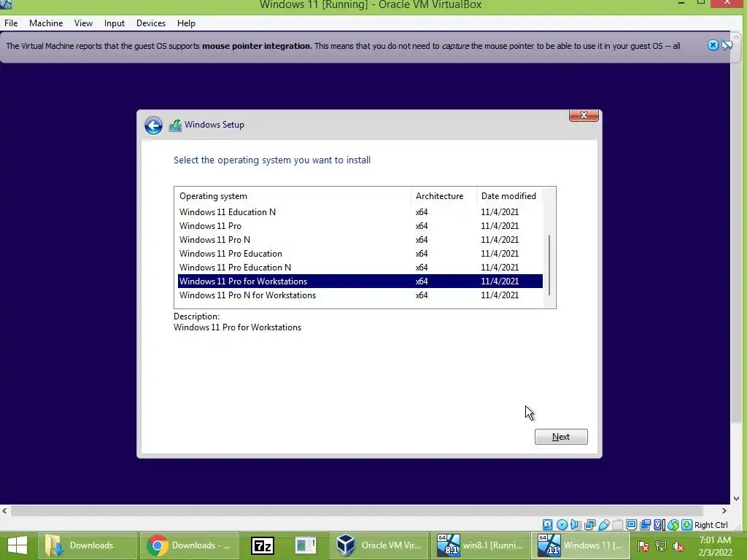This screenshot has width=747, height=560.
Task: Open the Devices menu
Action: (151, 23)
